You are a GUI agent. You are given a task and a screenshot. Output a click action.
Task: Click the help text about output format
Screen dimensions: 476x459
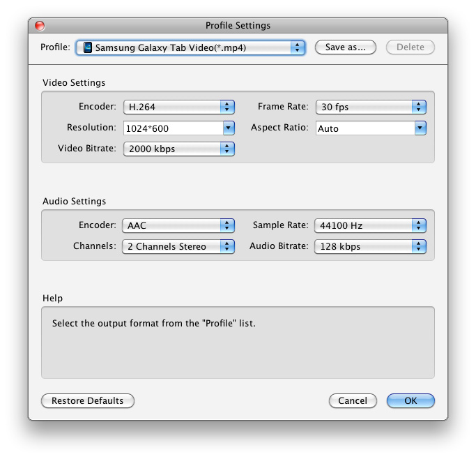tap(153, 323)
